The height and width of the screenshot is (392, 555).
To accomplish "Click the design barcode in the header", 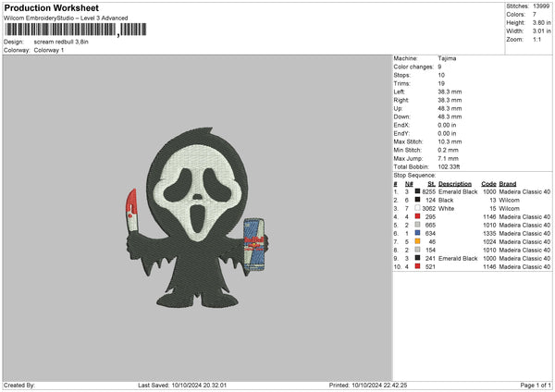I will [76, 30].
